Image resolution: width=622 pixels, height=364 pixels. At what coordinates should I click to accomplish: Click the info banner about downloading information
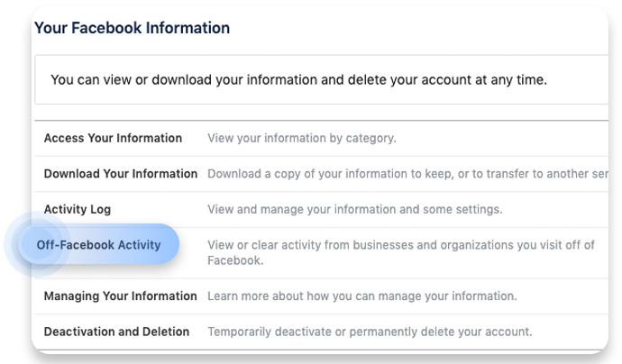click(x=297, y=79)
